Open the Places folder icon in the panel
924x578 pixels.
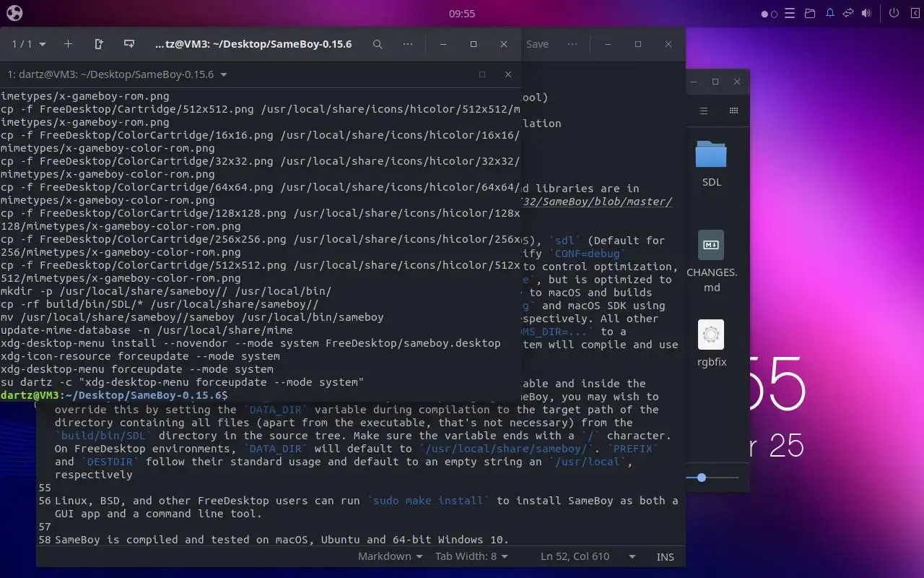click(x=810, y=13)
